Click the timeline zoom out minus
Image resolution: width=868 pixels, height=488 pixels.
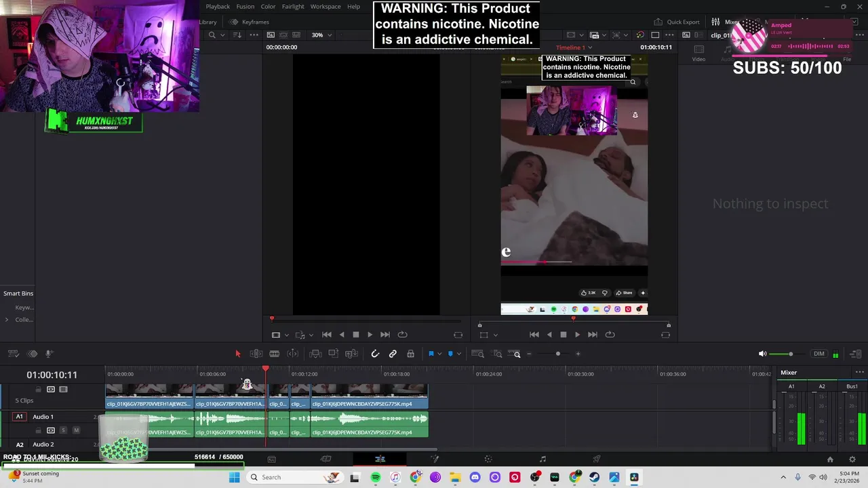pos(529,354)
